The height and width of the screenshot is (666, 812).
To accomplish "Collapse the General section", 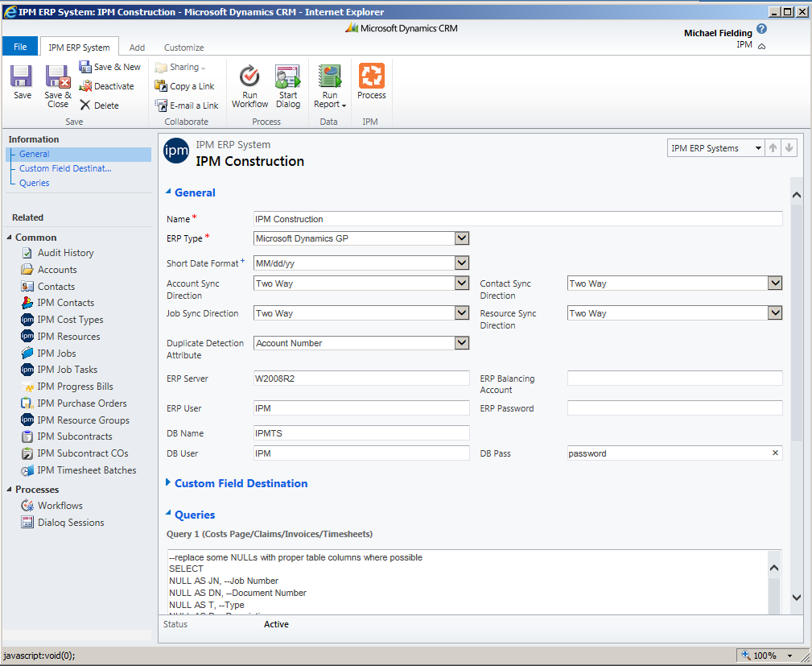I will 167,192.
